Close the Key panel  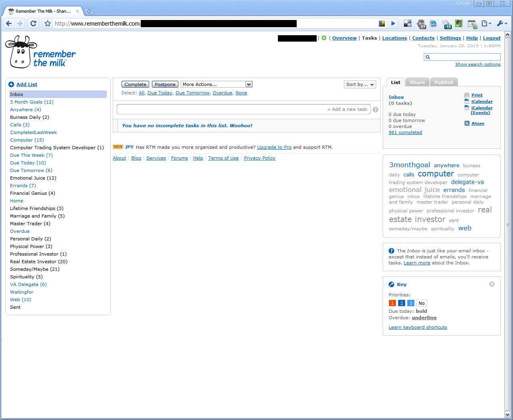pyautogui.click(x=492, y=284)
